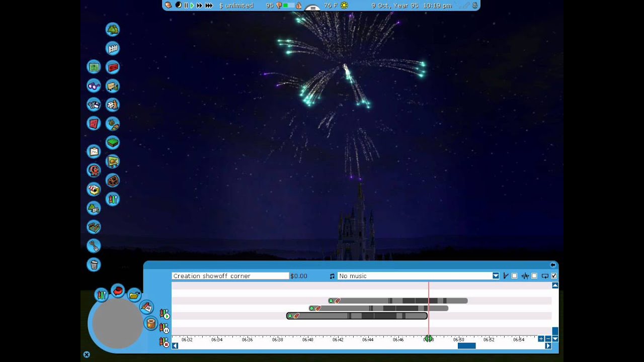The width and height of the screenshot is (644, 362).
Task: Open the fireworks tab on round panel
Action: (101, 295)
